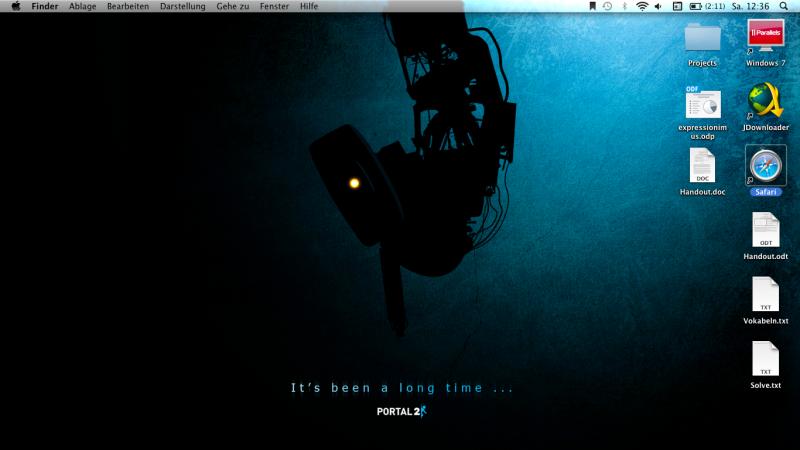Open the Wi-Fi status menu
The image size is (800, 450).
coord(641,6)
